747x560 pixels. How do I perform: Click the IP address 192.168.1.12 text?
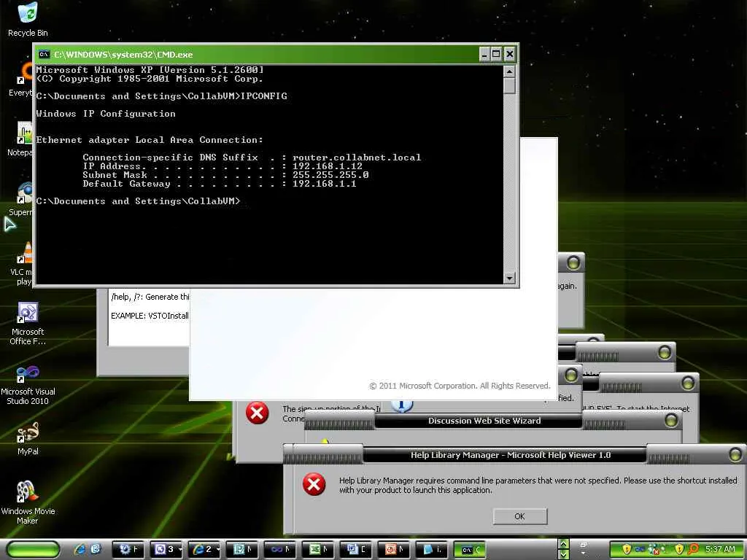[328, 166]
